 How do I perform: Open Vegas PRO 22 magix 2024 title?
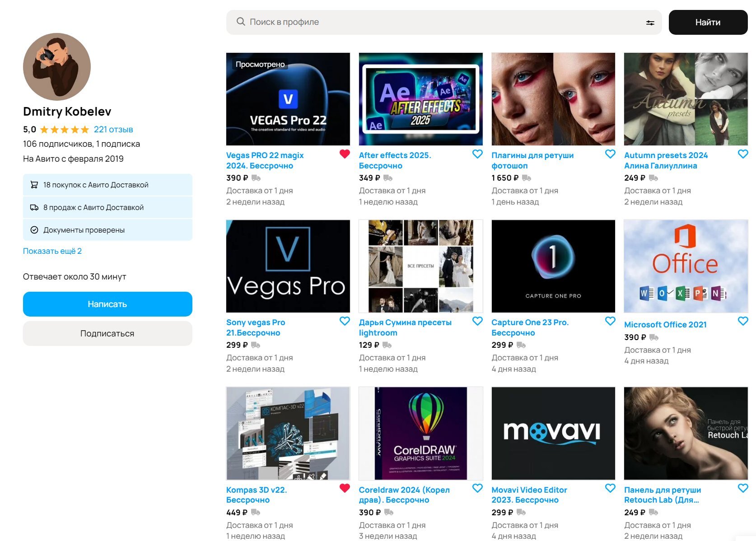[265, 160]
